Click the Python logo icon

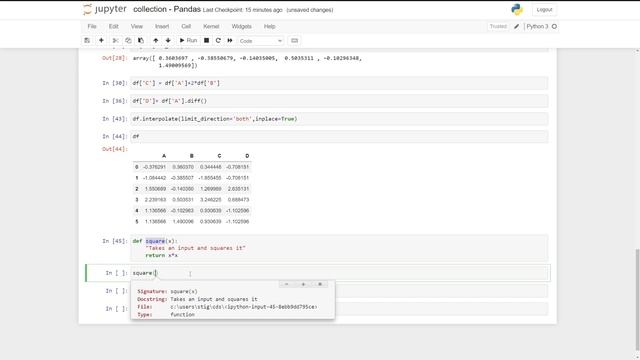517,9
